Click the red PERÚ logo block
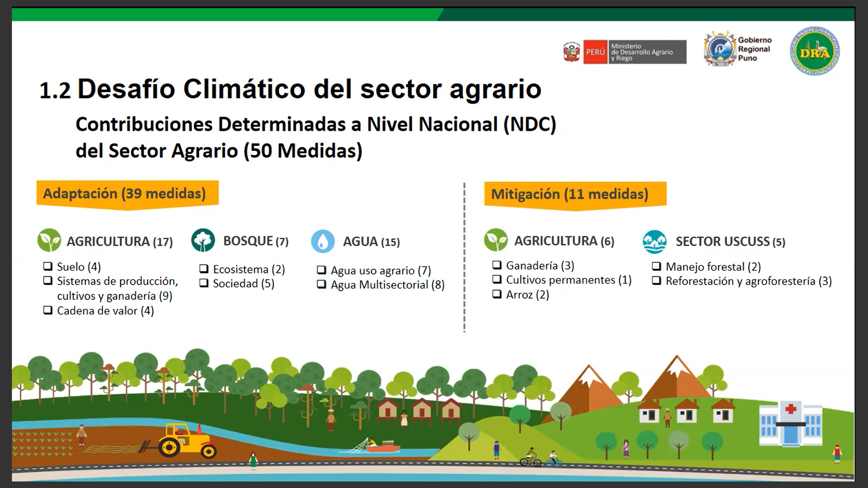Screen dimensions: 868x488 point(595,52)
